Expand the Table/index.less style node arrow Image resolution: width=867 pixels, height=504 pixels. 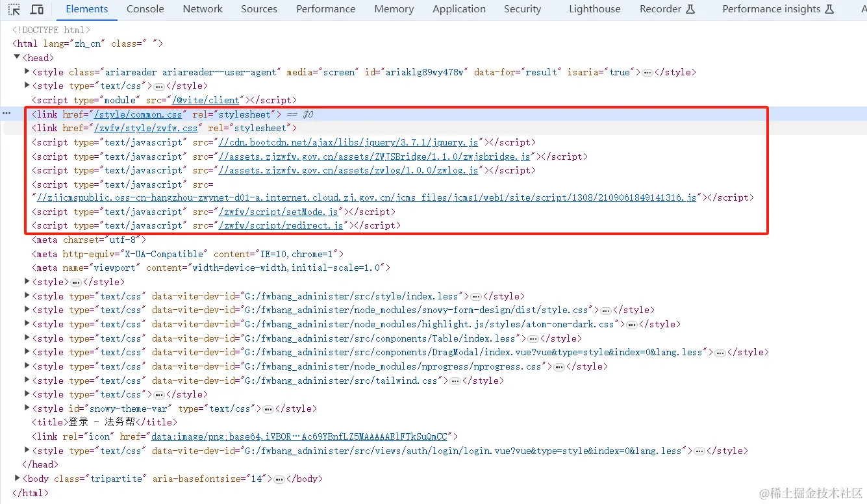coord(27,338)
